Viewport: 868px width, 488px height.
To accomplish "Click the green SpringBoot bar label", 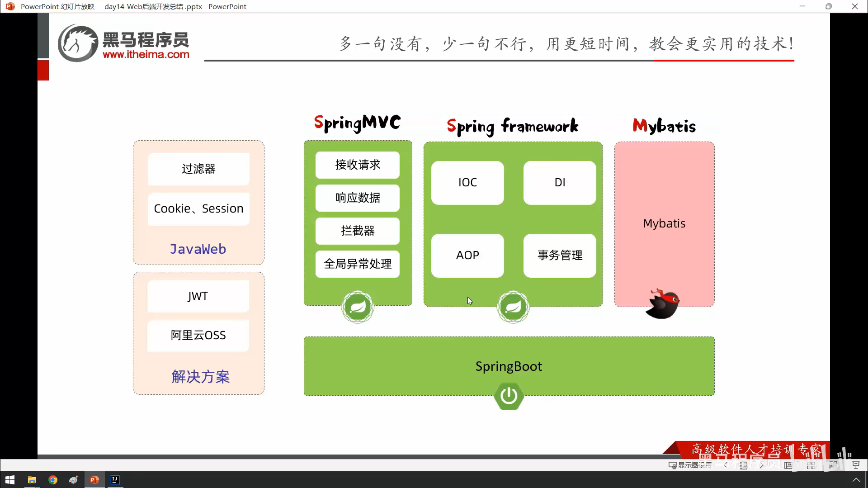I will [509, 366].
